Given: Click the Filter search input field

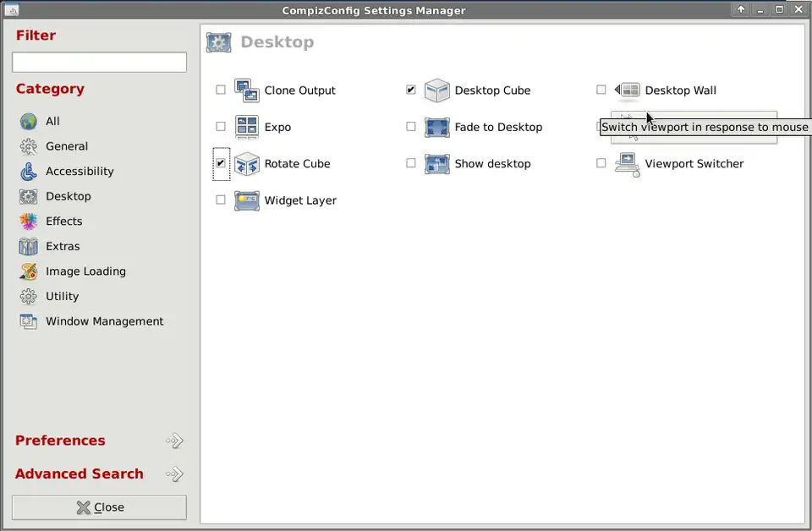Looking at the screenshot, I should tap(99, 63).
